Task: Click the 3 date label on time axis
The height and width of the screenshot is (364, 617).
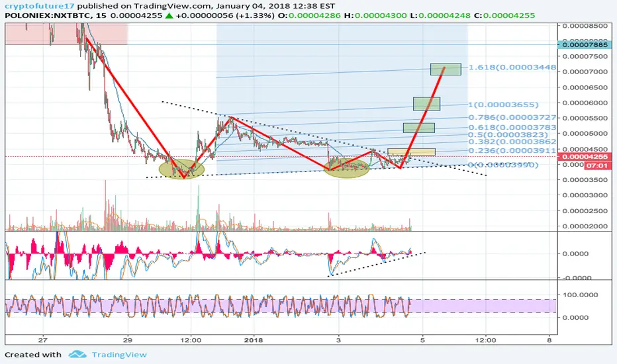Action: (338, 340)
